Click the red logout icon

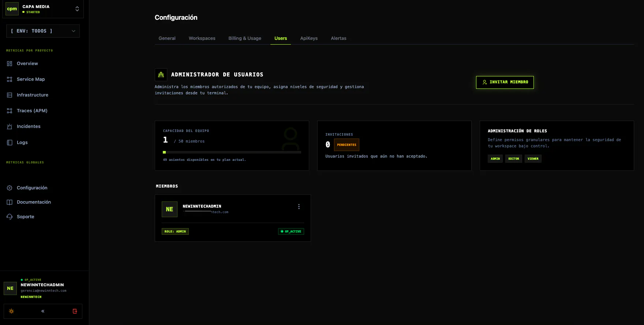coord(75,311)
